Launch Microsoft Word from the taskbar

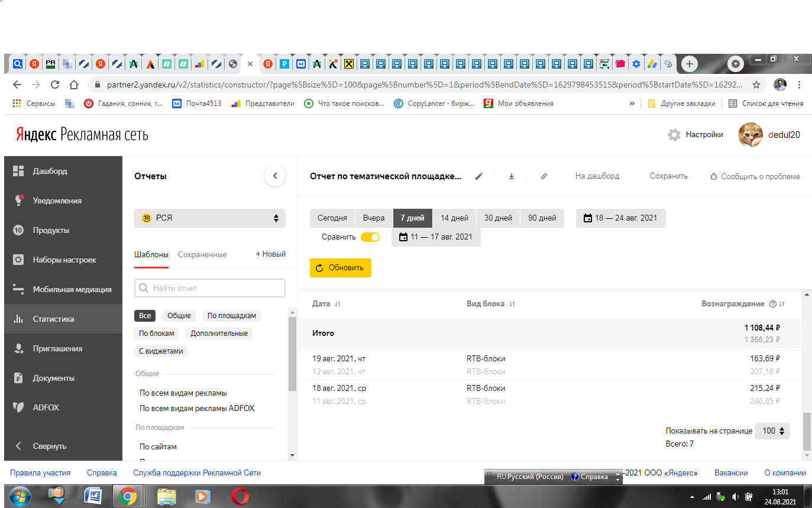click(93, 496)
